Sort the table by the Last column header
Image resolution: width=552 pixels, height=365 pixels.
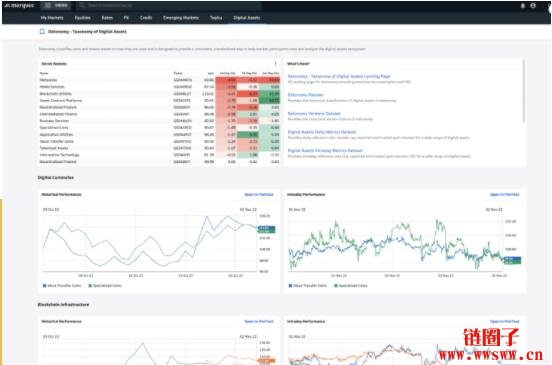(211, 73)
